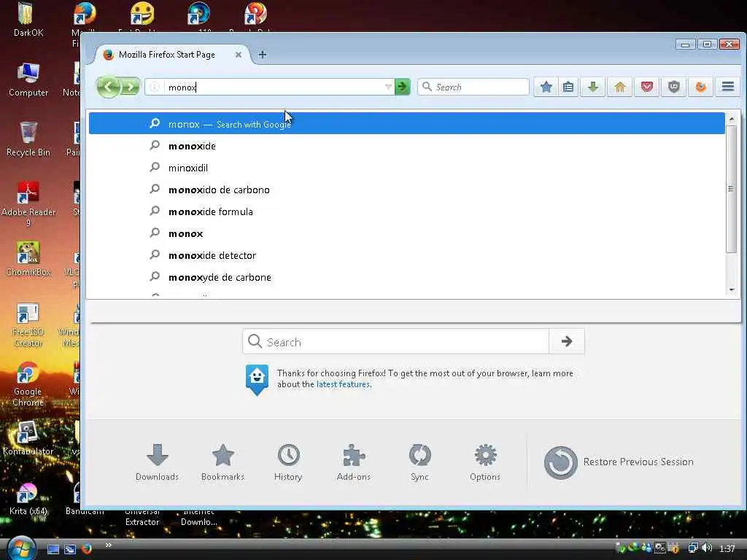This screenshot has height=560, width=747.
Task: Open the Recycle Bin desktop icon
Action: [28, 139]
